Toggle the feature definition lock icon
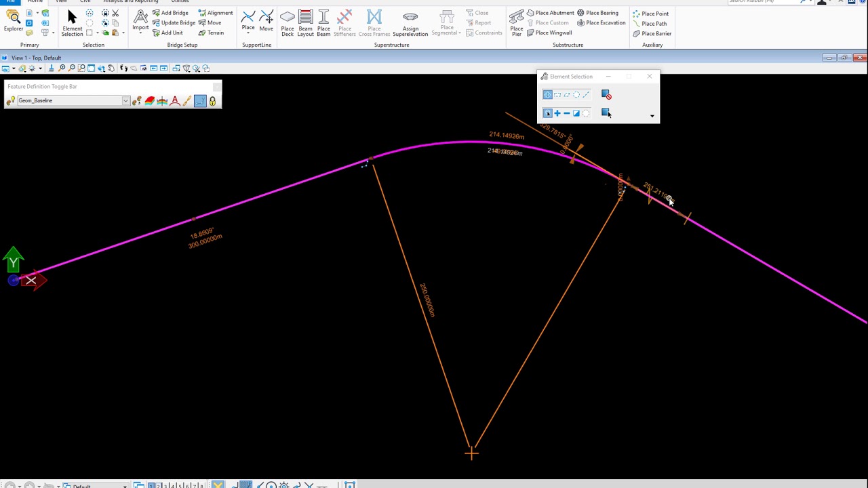This screenshot has width=868, height=488. 212,101
